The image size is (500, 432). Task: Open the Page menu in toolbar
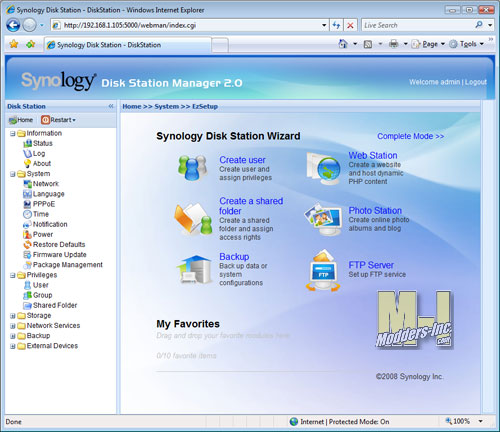(x=428, y=44)
